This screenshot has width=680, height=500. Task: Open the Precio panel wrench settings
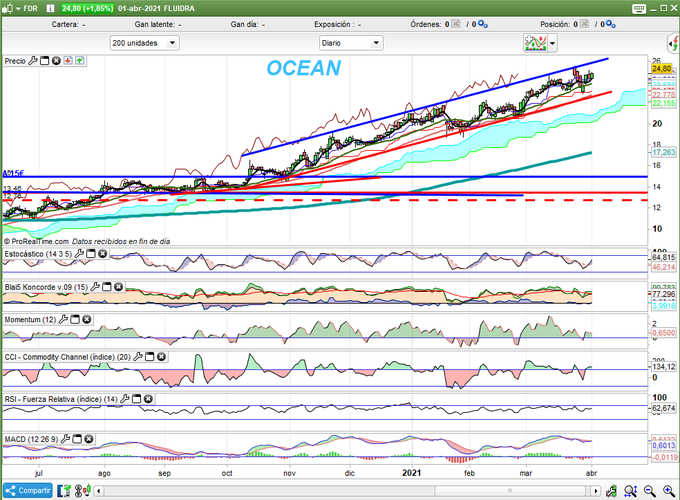click(33, 61)
